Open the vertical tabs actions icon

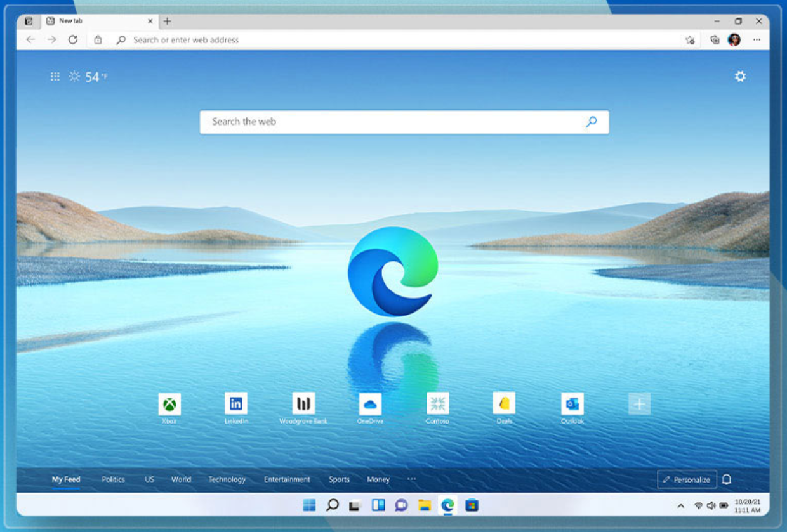tap(29, 21)
